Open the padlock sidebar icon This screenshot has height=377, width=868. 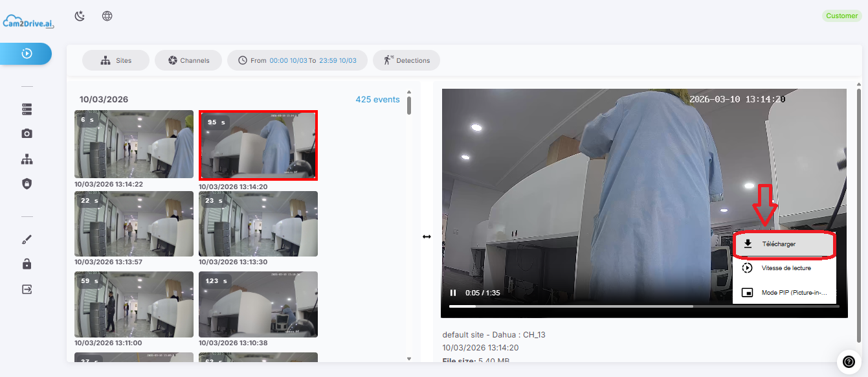pos(27,264)
